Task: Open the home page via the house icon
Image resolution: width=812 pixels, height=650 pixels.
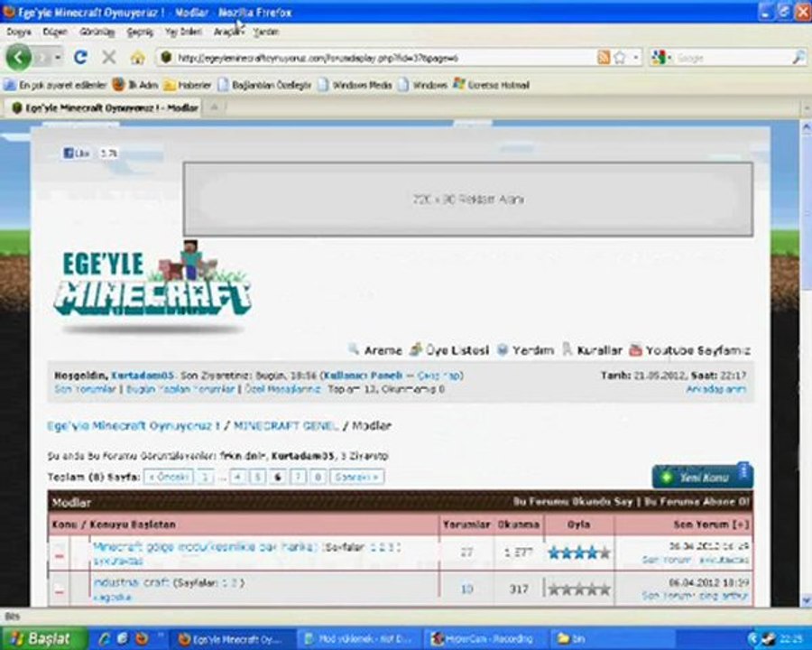Action: point(138,58)
